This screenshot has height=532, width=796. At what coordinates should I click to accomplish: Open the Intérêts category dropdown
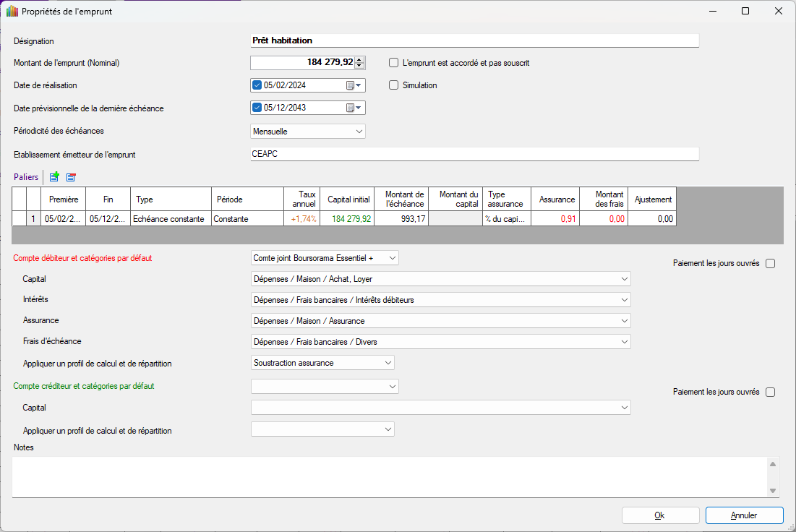[624, 300]
